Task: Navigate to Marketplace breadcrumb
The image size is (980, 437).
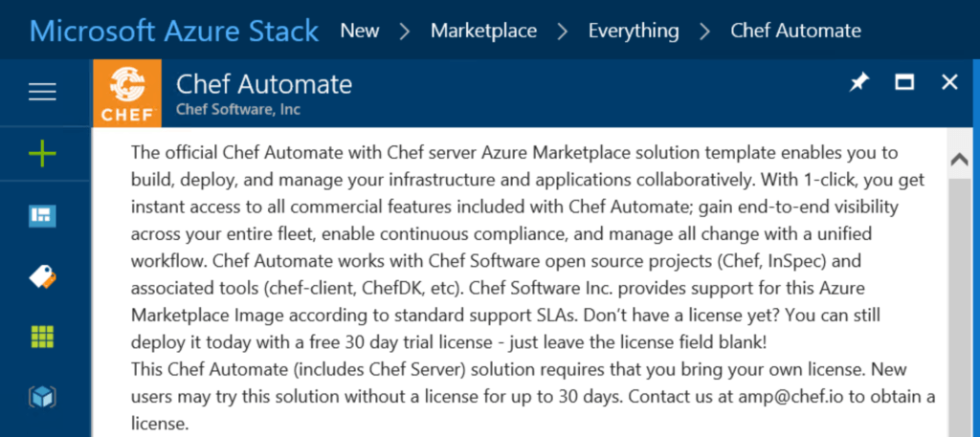Action: click(483, 31)
